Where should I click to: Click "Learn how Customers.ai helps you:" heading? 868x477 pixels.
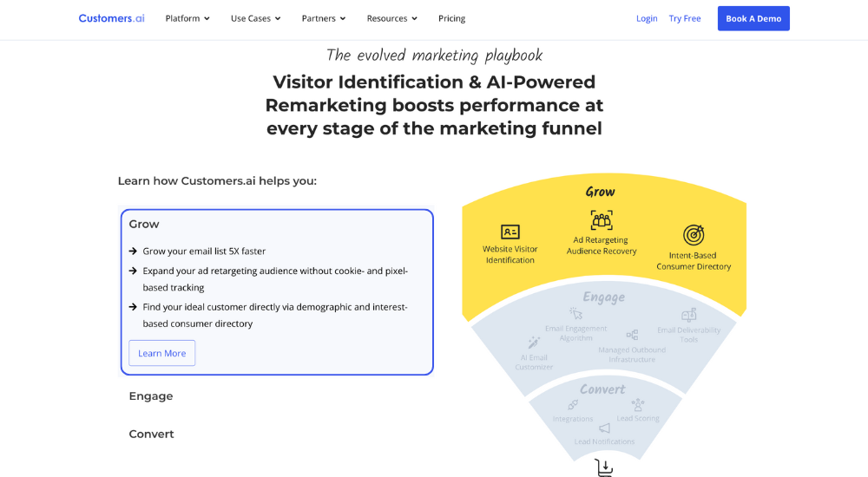(x=217, y=181)
